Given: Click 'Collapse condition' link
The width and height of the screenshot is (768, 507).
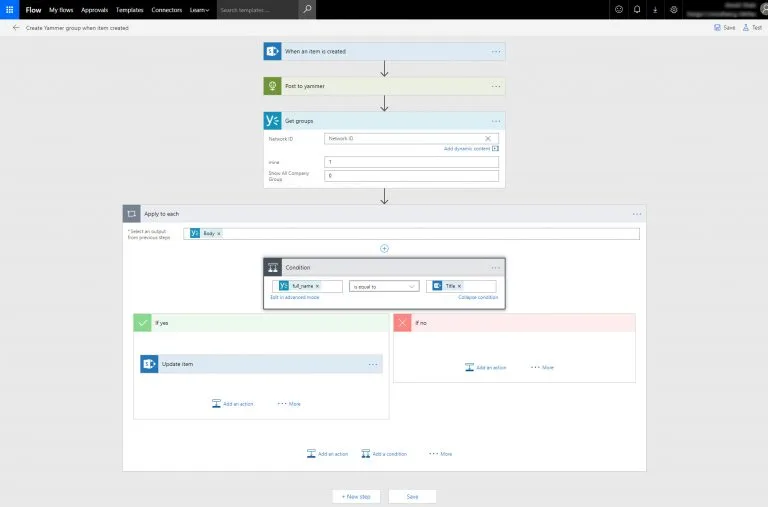Looking at the screenshot, I should pos(478,297).
